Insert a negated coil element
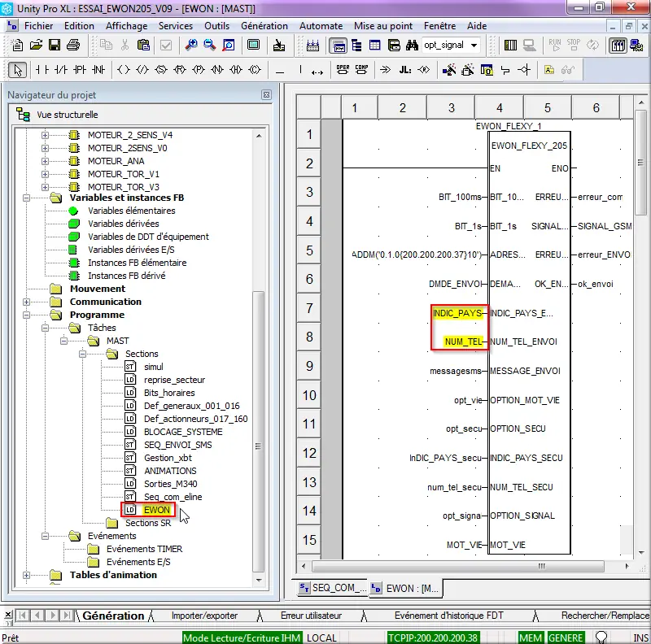 [x=142, y=70]
